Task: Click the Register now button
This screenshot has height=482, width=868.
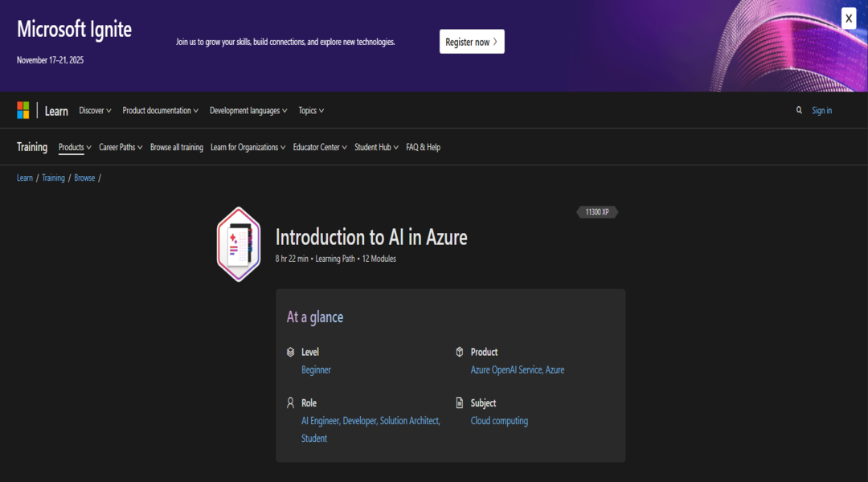Action: click(472, 42)
